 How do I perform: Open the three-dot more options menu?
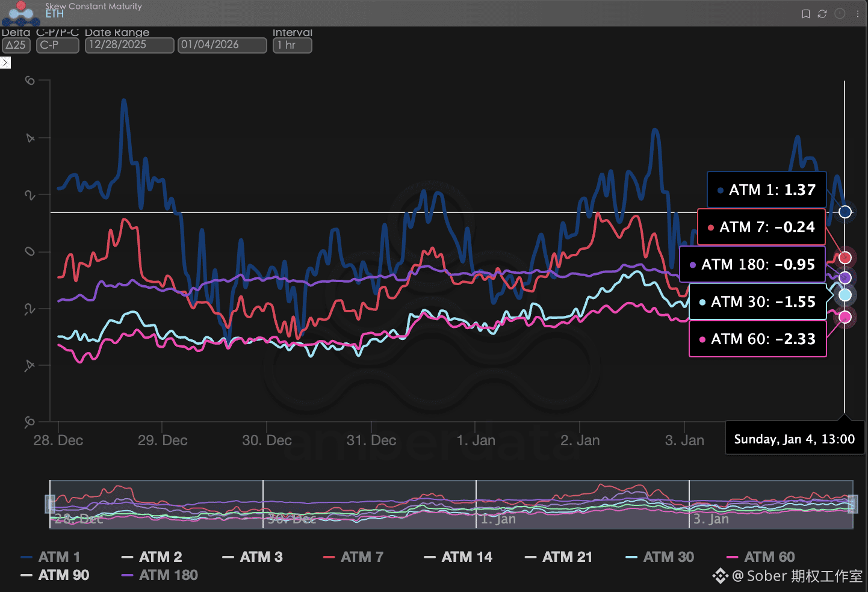pos(858,14)
